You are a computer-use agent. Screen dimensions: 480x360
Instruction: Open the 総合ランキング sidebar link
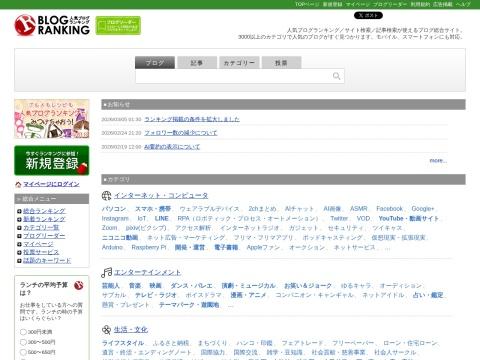tap(44, 211)
